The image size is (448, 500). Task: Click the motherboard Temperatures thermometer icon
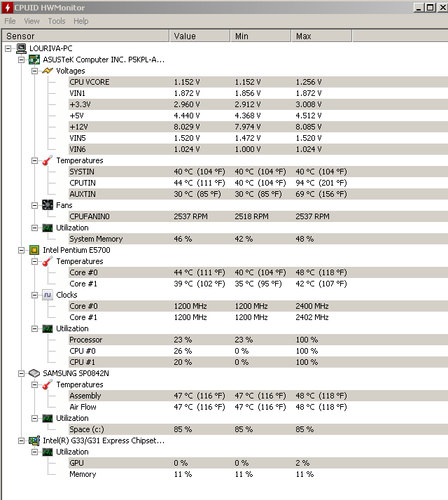tap(48, 160)
